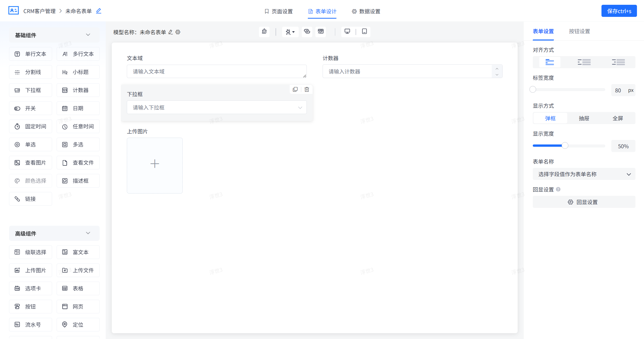
Task: Click the 保存ctrl+s button
Action: click(x=619, y=11)
